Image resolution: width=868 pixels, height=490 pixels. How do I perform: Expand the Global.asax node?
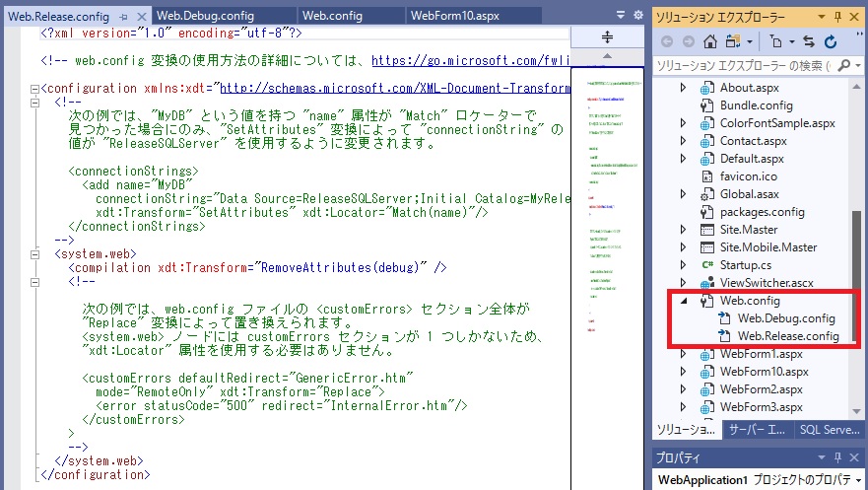[683, 194]
